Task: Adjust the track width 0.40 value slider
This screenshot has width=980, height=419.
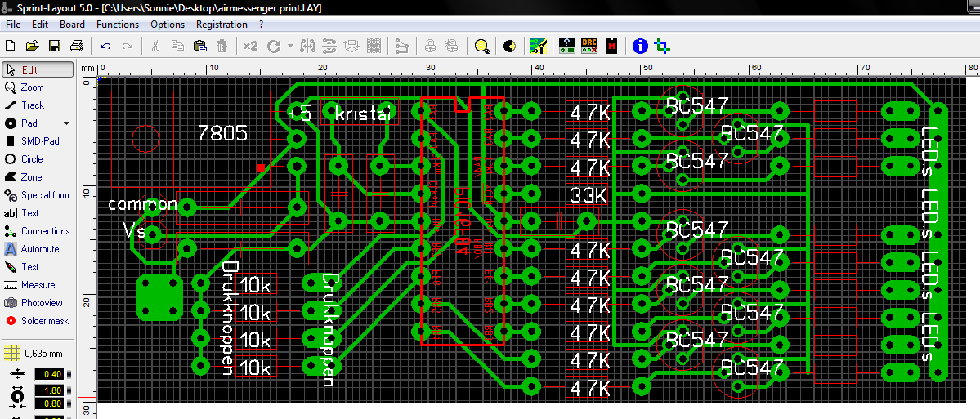Action: (69, 374)
